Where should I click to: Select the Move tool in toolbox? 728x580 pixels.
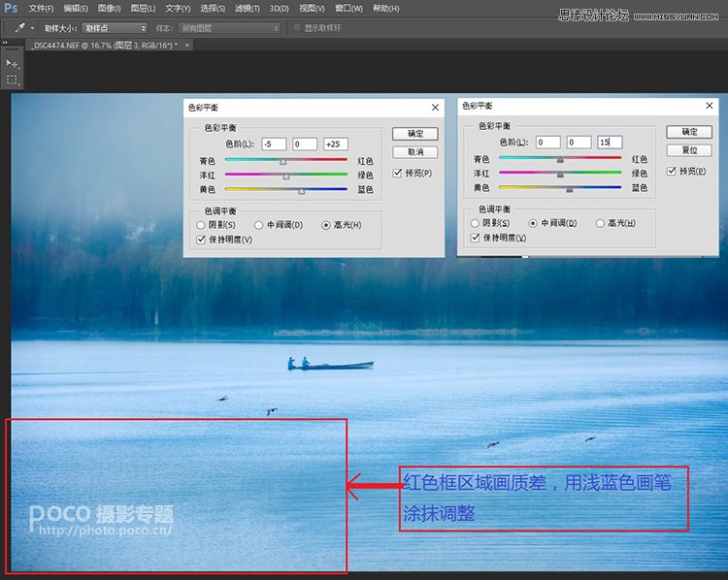(x=12, y=63)
